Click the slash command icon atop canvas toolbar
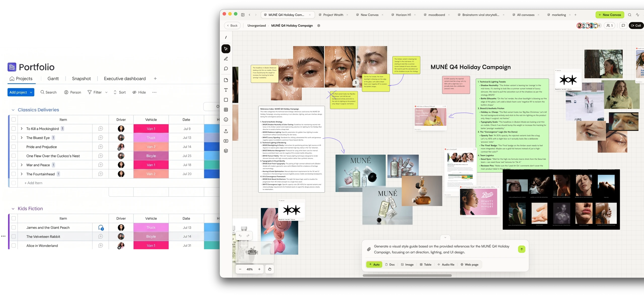This screenshot has height=296, width=644. 226,37
